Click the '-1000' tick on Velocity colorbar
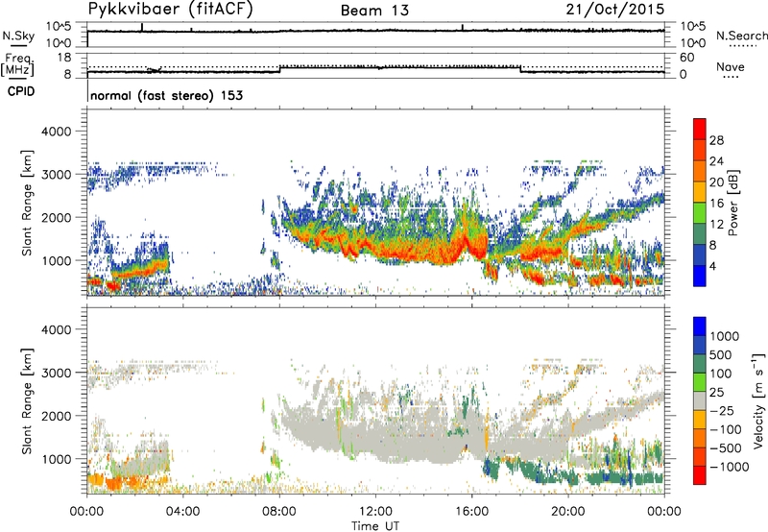This screenshot has height=532, width=768. click(730, 467)
